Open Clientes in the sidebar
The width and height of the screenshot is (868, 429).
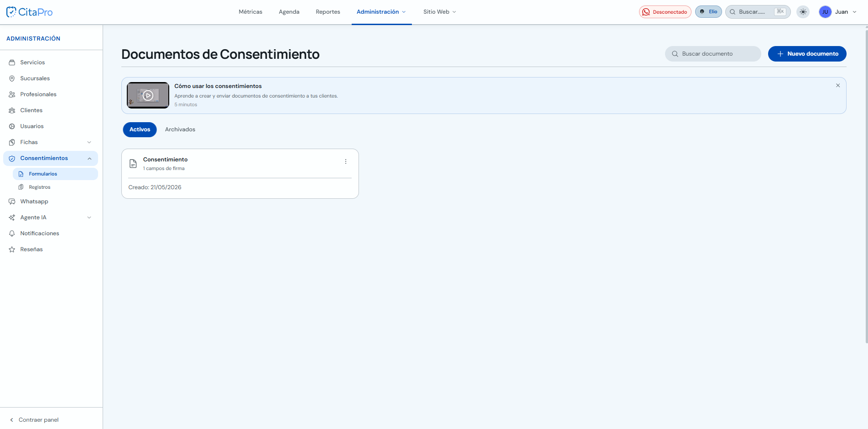click(51, 110)
